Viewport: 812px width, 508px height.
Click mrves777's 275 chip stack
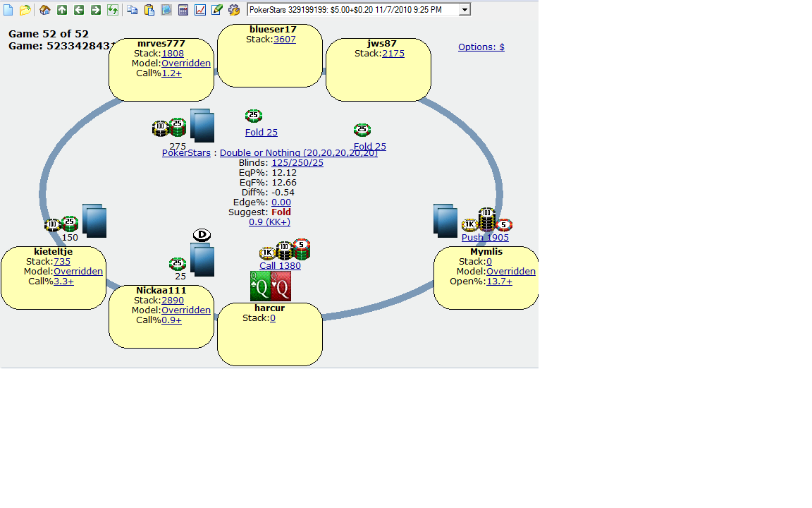click(x=169, y=127)
